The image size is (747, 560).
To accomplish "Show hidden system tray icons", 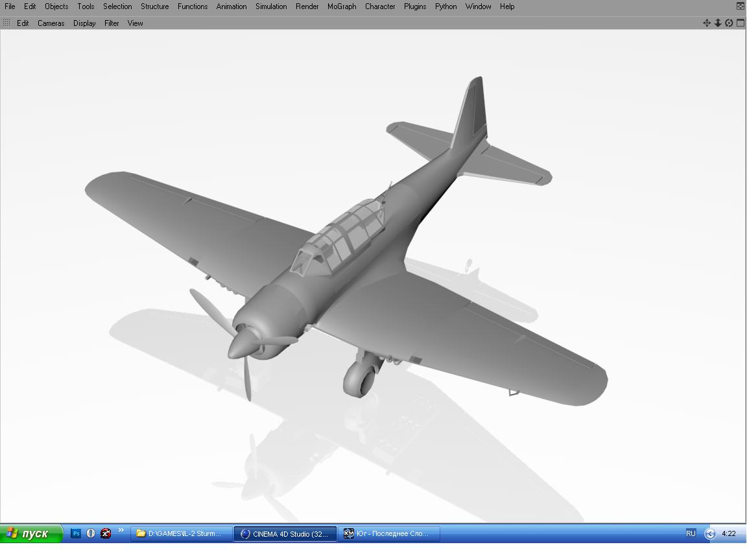I will click(x=710, y=534).
